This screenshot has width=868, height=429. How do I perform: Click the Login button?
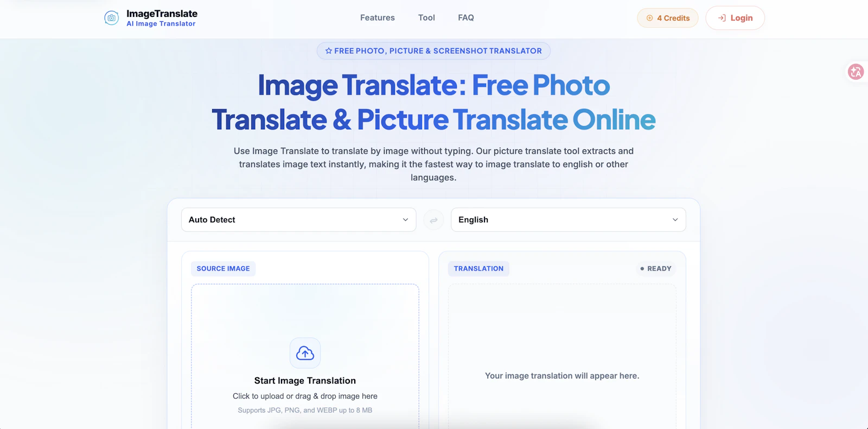coord(735,18)
